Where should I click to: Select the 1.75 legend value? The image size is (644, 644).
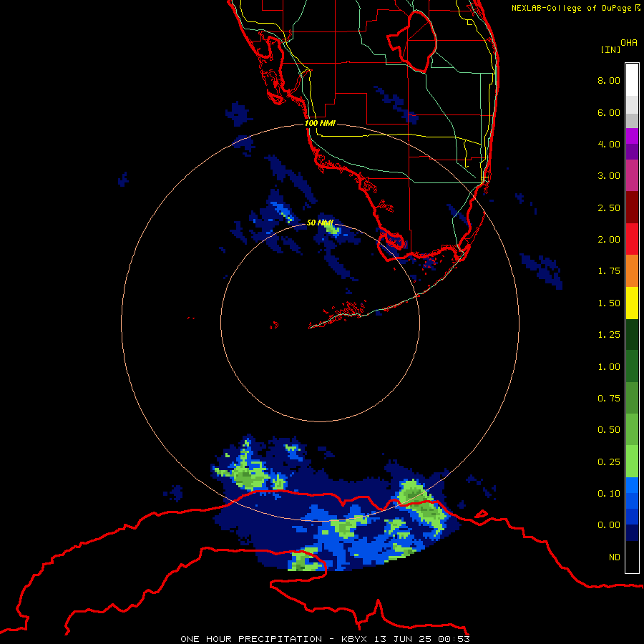[x=609, y=271]
